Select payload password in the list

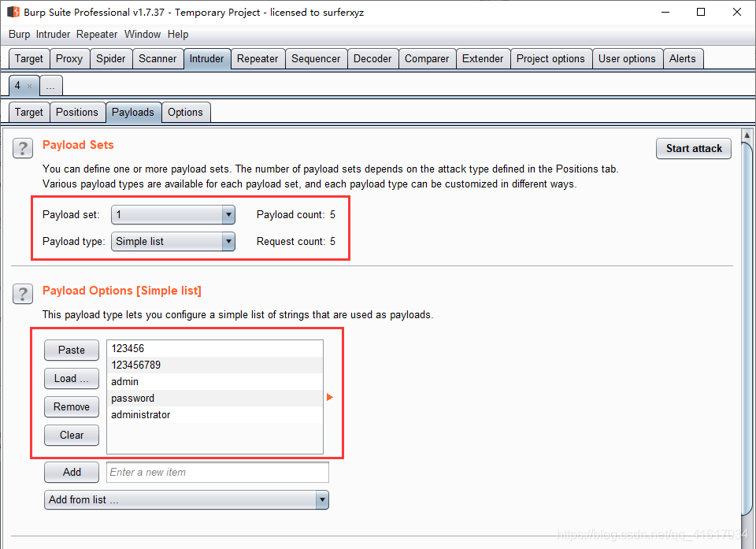pyautogui.click(x=214, y=398)
